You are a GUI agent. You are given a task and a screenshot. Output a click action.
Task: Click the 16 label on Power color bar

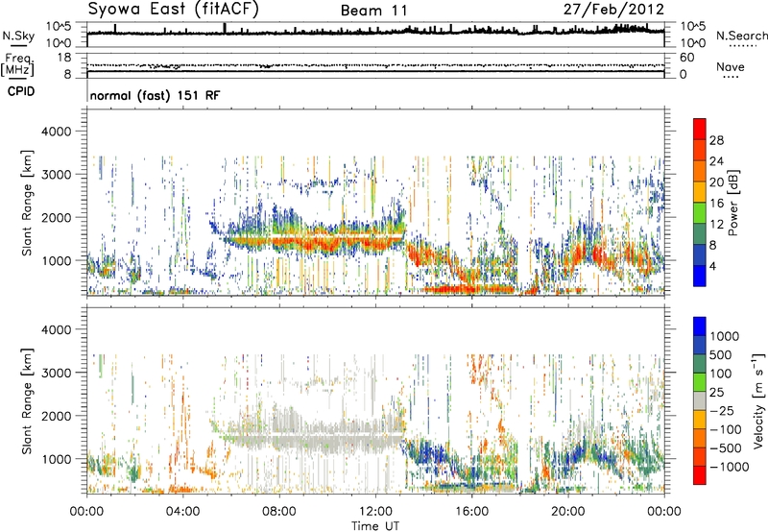716,204
